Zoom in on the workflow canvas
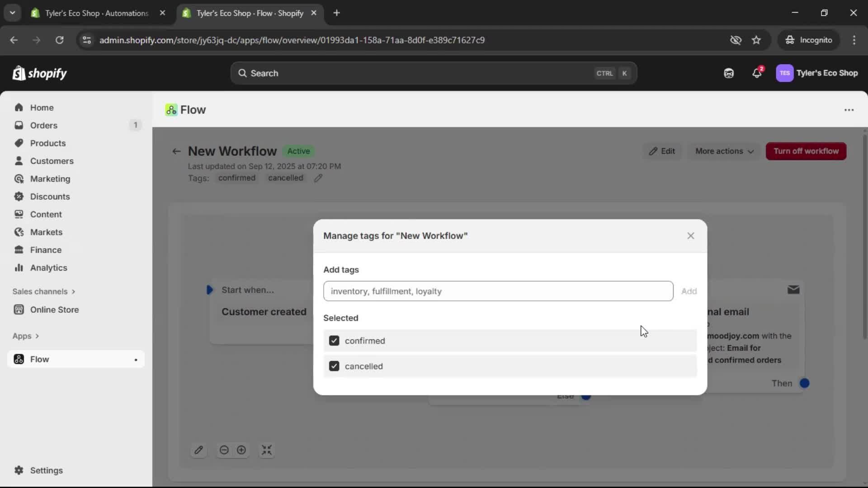 (241, 450)
